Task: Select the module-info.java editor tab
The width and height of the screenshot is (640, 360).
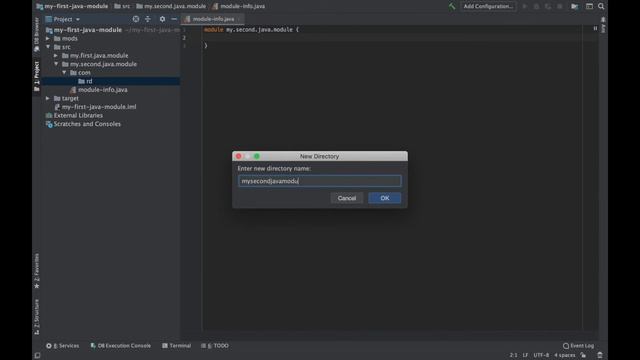Action: point(213,19)
